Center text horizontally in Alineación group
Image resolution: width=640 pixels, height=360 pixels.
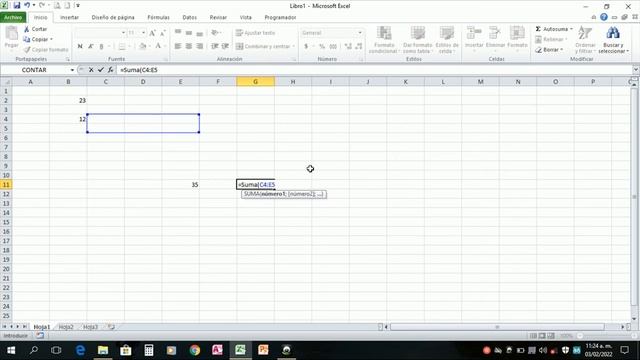189,46
